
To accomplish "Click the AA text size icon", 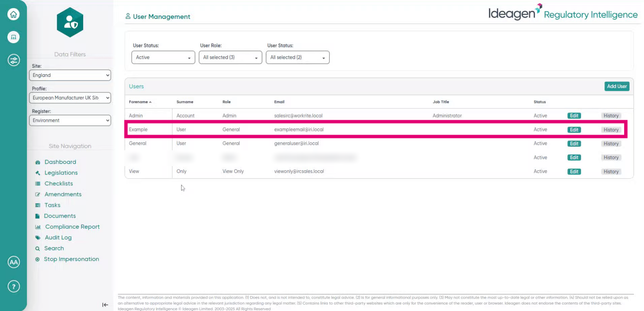I will (x=13, y=262).
